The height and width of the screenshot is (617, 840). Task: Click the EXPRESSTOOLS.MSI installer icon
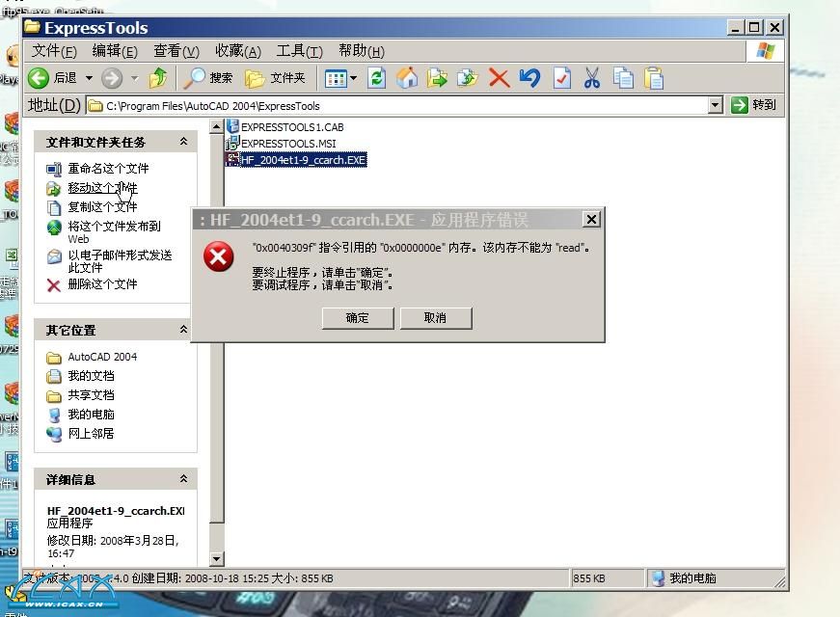[232, 143]
